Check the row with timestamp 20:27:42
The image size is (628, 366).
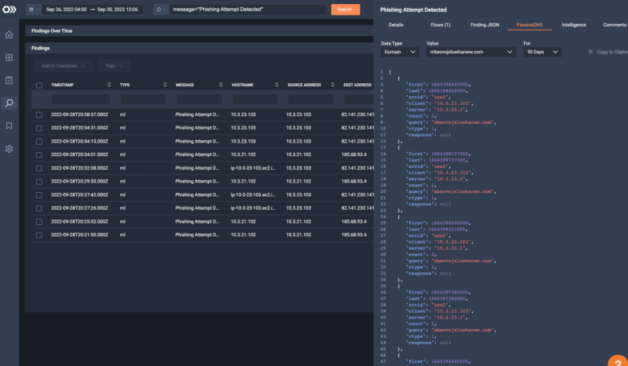point(39,195)
